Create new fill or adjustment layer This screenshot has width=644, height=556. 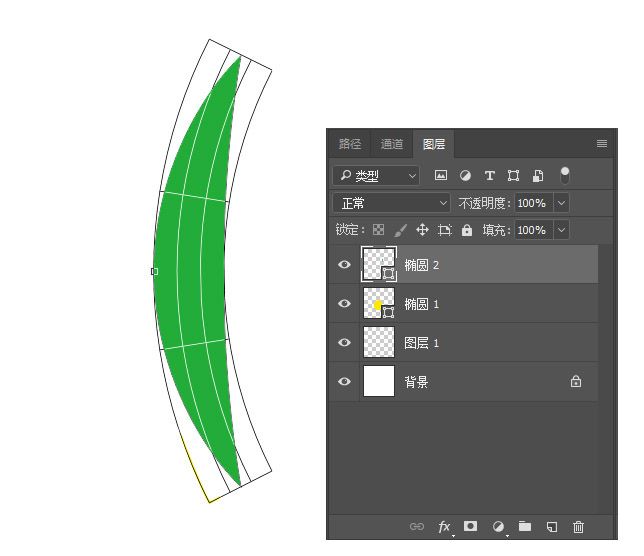tap(498, 526)
